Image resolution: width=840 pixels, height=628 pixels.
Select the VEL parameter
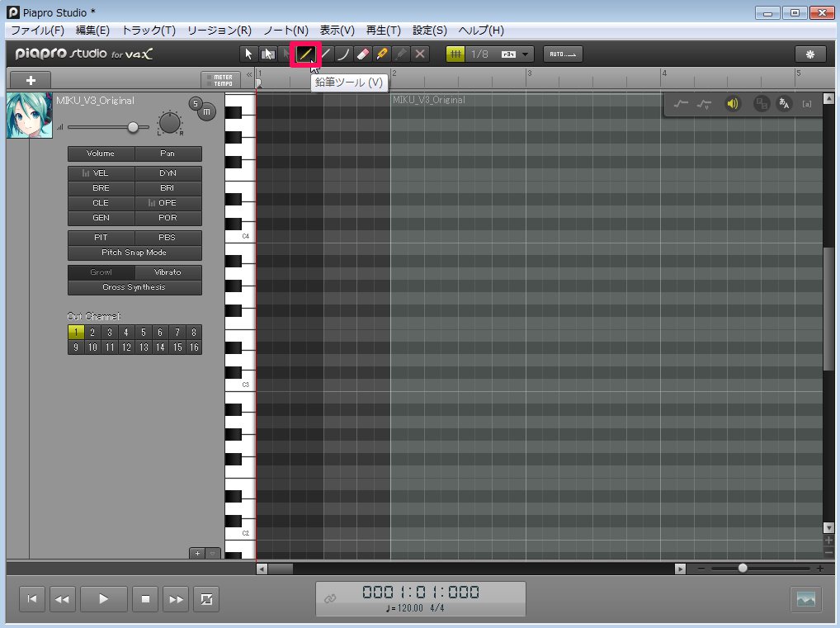tap(101, 173)
